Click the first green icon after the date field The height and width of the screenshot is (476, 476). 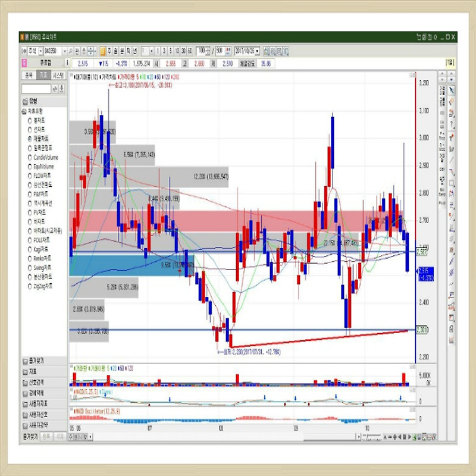tap(266, 51)
